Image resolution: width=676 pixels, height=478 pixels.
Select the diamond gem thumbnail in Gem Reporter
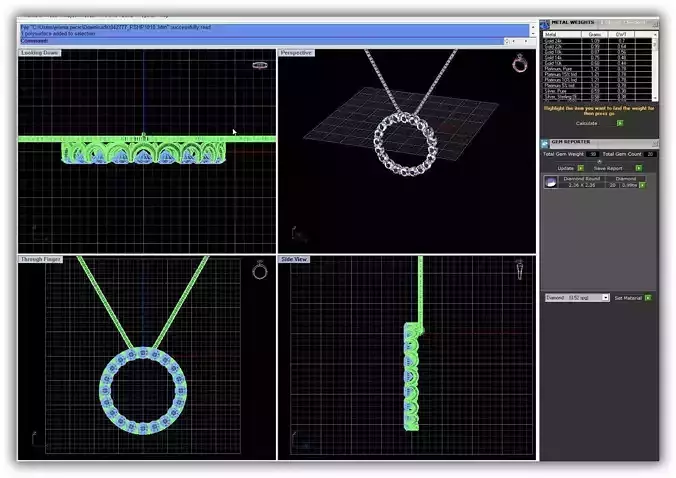551,182
